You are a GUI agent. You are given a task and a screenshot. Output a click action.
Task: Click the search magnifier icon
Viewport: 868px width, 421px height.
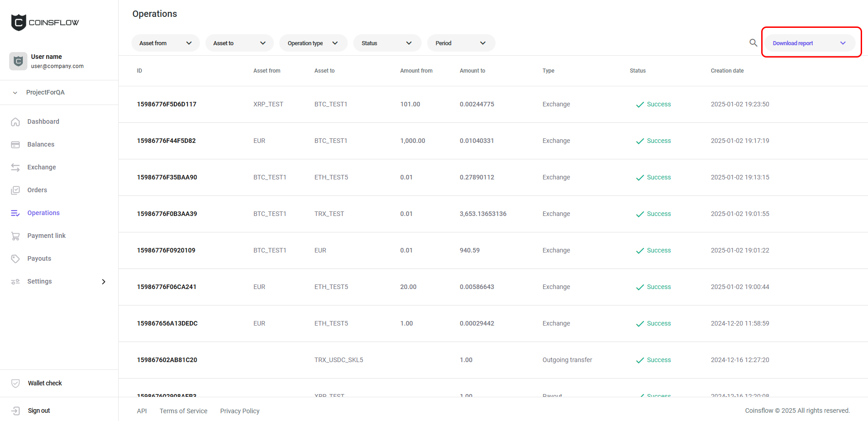click(x=753, y=43)
